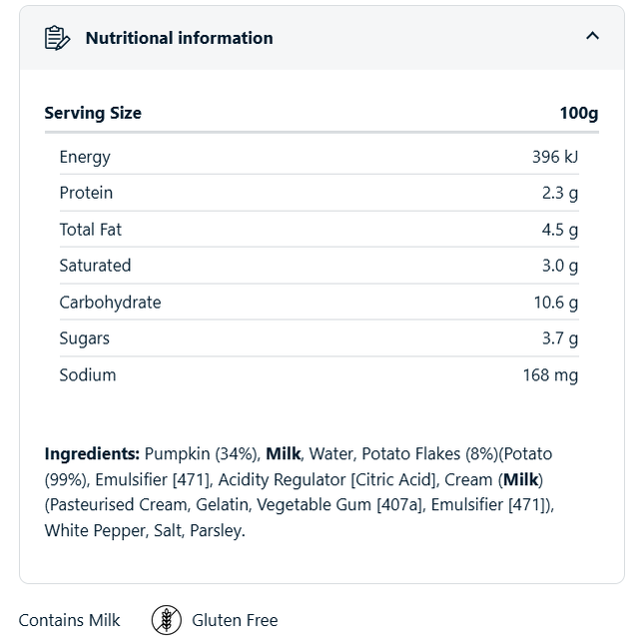This screenshot has width=644, height=644.
Task: Select the Energy row label
Action: point(85,157)
